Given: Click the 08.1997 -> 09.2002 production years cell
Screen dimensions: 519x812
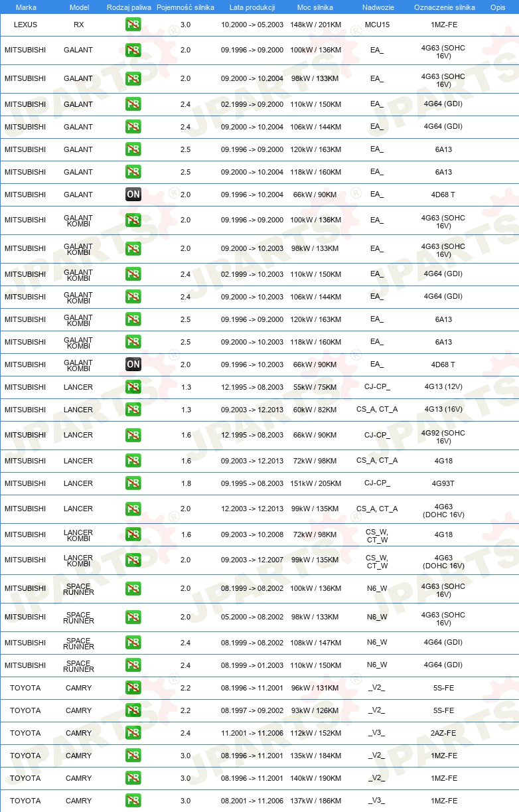Looking at the screenshot, I should coord(252,710).
